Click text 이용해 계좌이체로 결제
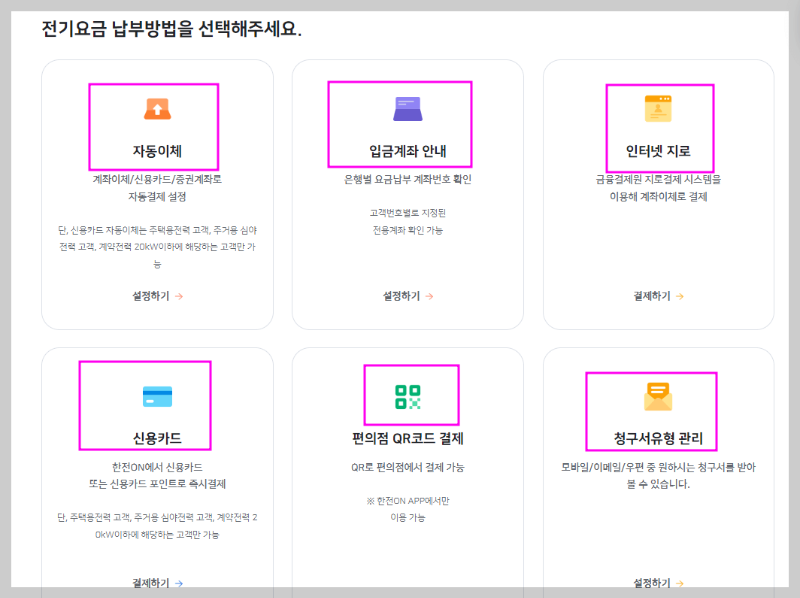800x598 pixels. click(x=658, y=196)
